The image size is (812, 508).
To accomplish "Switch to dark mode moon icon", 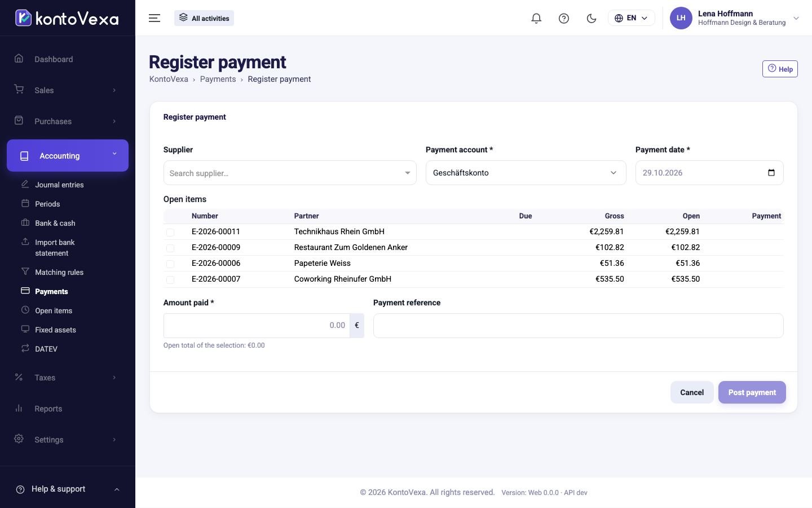I will (592, 18).
